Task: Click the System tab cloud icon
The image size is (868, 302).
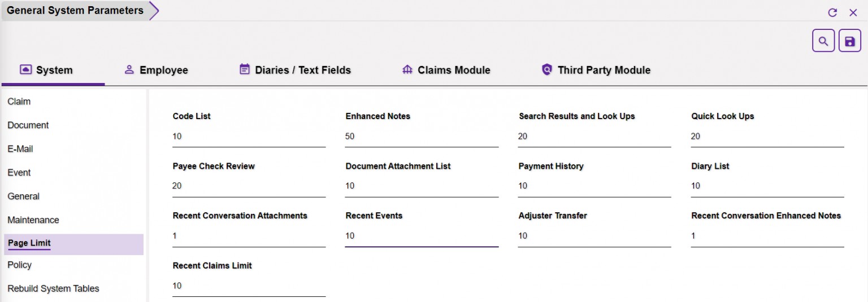Action: tap(25, 69)
